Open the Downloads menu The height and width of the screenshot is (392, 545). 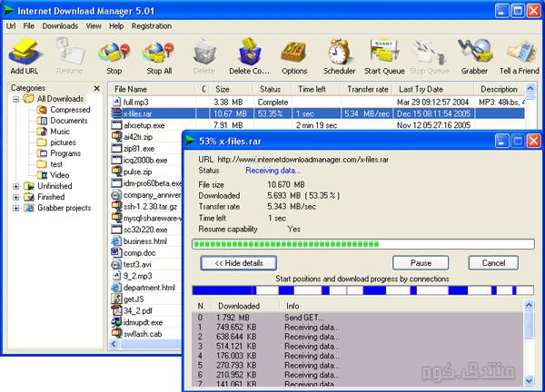(60, 26)
